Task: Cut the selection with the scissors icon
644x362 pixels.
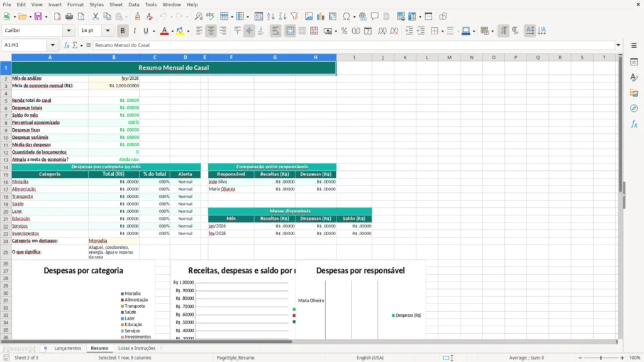Action: (x=96, y=16)
